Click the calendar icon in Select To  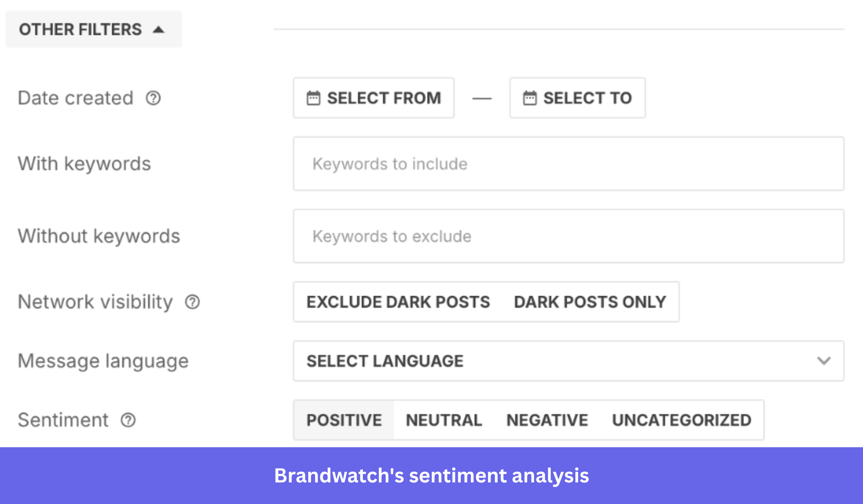pyautogui.click(x=529, y=98)
